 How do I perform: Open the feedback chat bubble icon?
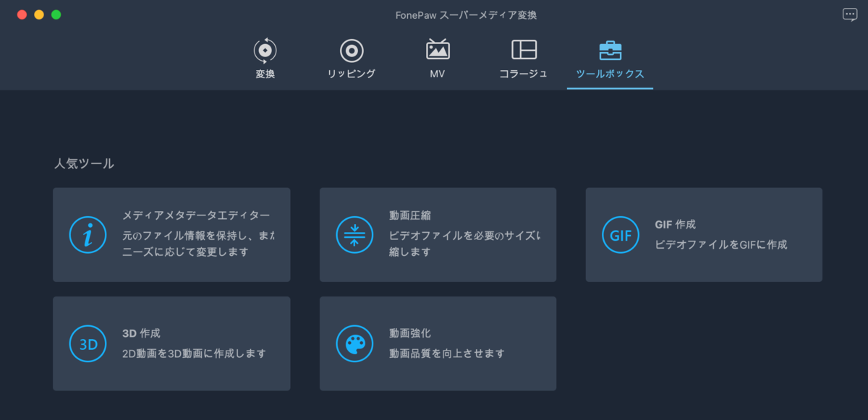pos(850,14)
